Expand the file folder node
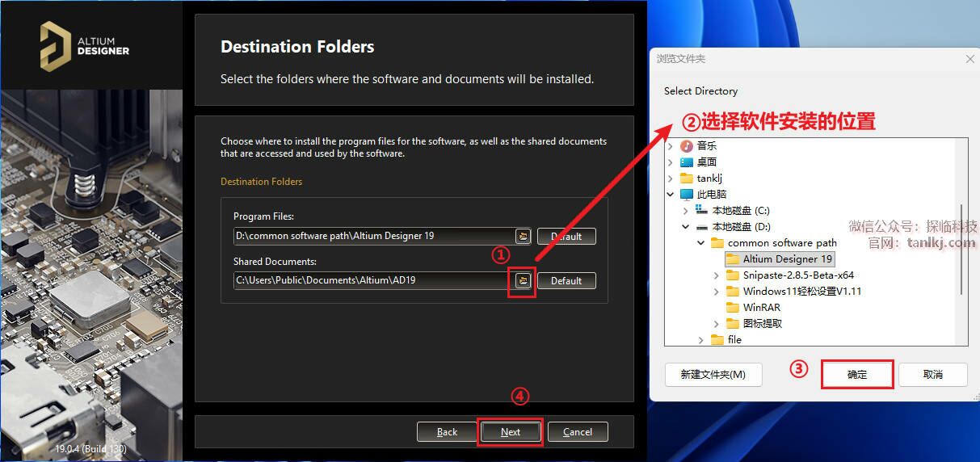980x462 pixels. [x=701, y=340]
